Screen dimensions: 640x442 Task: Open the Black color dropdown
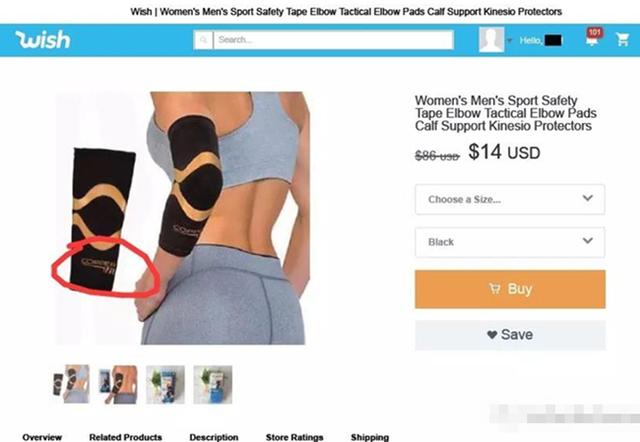coord(510,242)
